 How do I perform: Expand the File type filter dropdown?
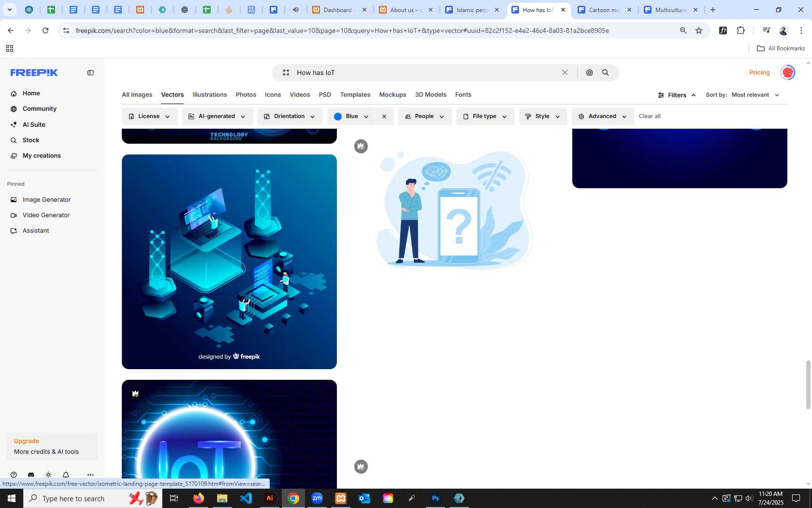tap(485, 117)
